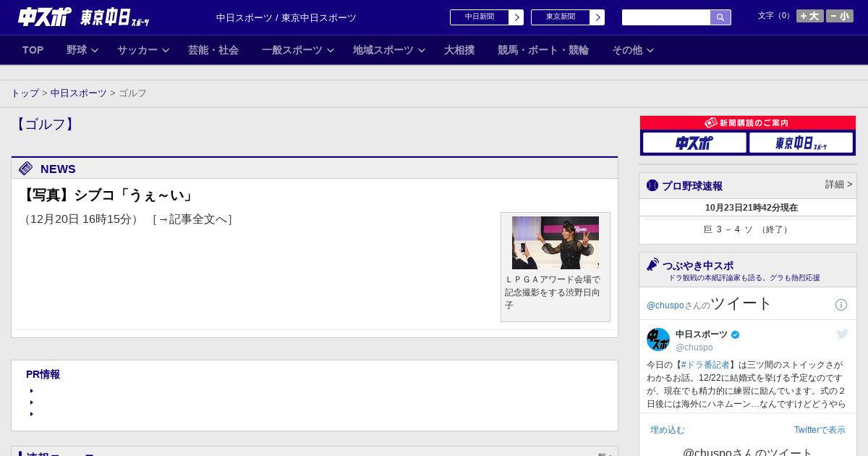Open プロ野球速報 heading link
Image resolution: width=868 pixels, height=456 pixels.
[692, 186]
